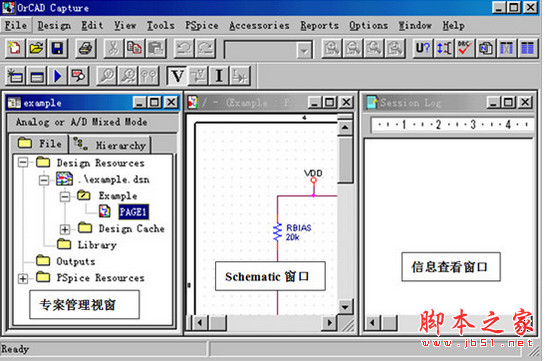
Task: Click the RBIAS resistor symbol
Action: tap(277, 232)
